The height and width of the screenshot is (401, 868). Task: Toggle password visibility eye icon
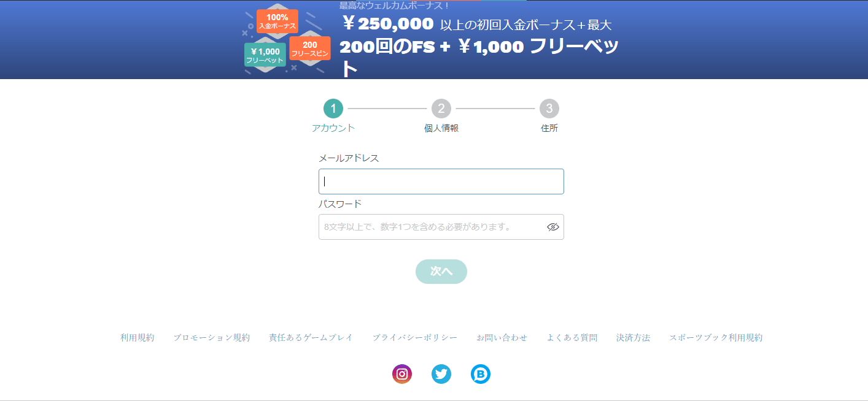(553, 227)
